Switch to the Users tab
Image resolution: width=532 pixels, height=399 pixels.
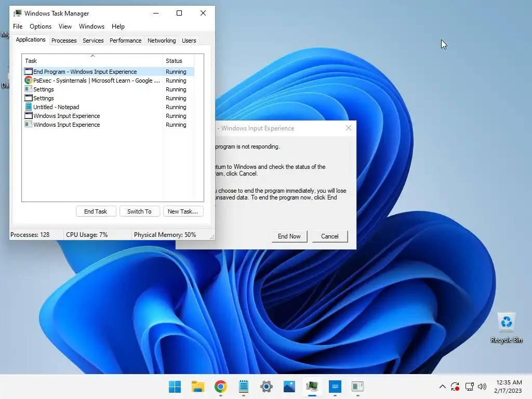pyautogui.click(x=189, y=41)
